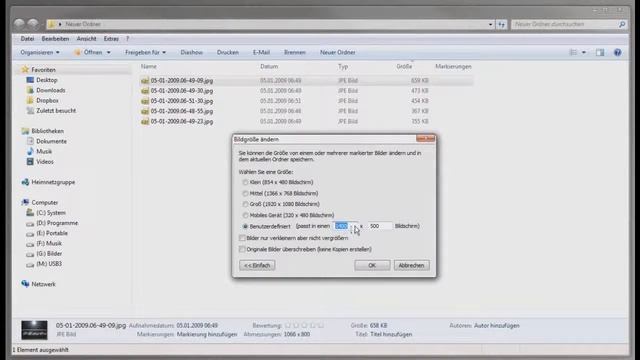Enable Bilder nur verkleinern checkbox
The height and width of the screenshot is (360, 640).
pos(242,238)
